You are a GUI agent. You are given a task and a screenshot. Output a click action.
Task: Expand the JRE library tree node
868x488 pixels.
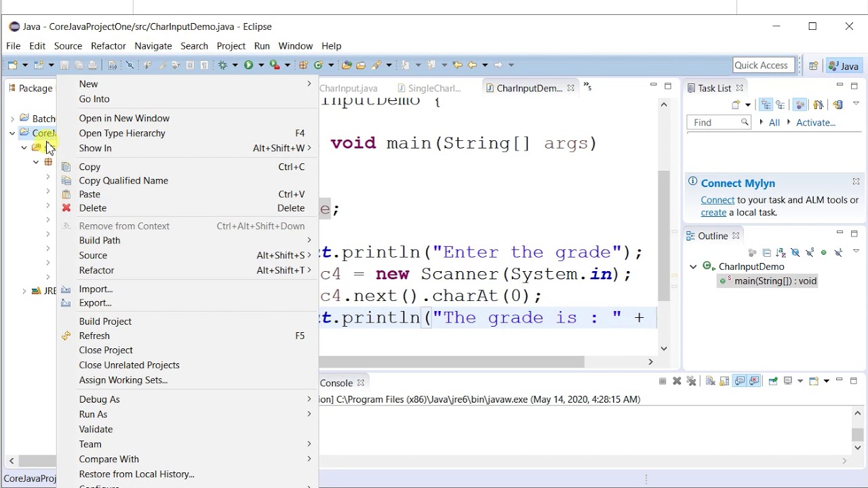(24, 291)
